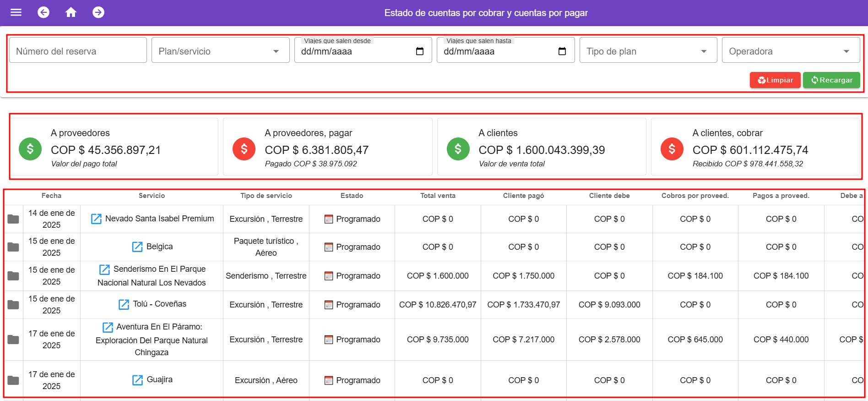Go back using the left arrow icon
The image size is (868, 401).
pos(43,12)
